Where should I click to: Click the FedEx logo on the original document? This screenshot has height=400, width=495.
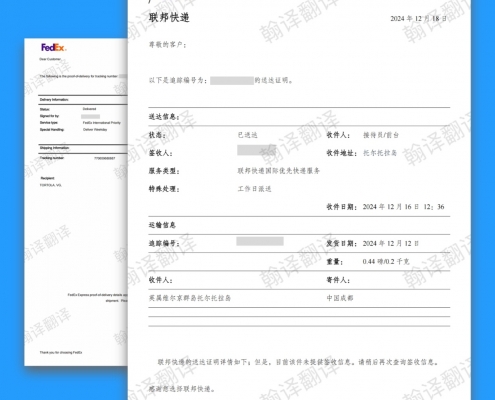[54, 48]
